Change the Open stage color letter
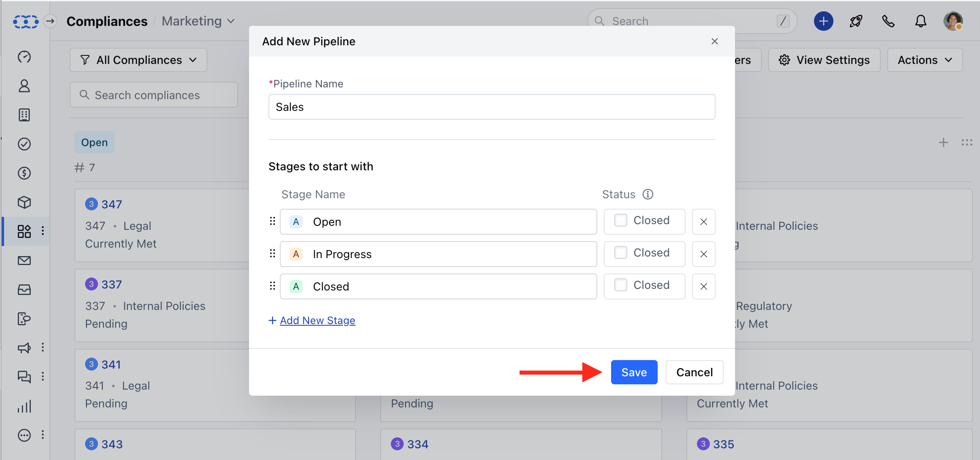 point(296,222)
